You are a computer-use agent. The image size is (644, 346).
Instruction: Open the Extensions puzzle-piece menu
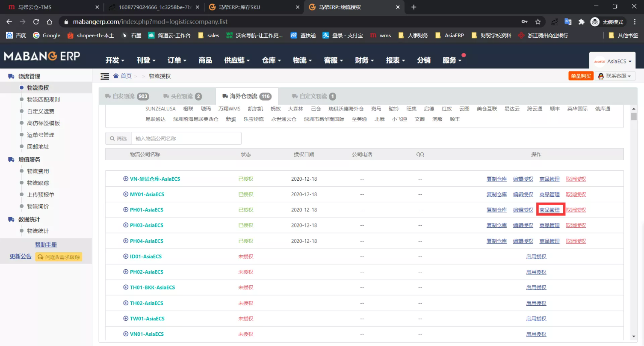pos(581,22)
